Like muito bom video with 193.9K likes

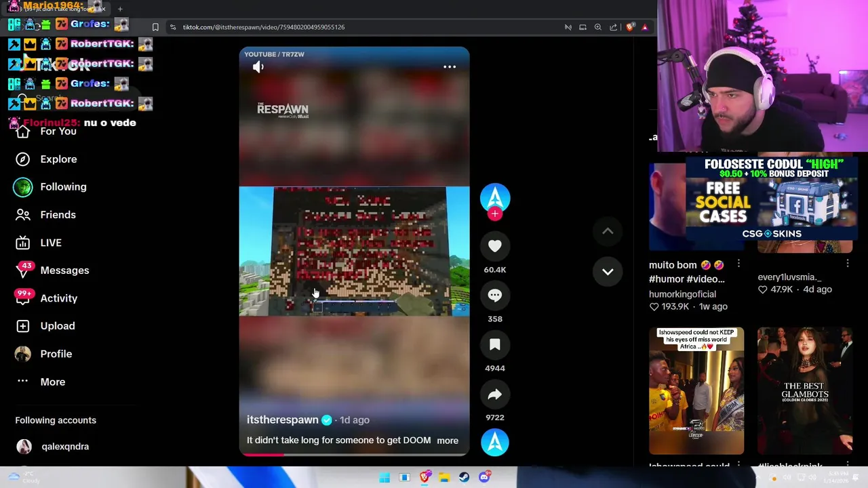tap(654, 306)
